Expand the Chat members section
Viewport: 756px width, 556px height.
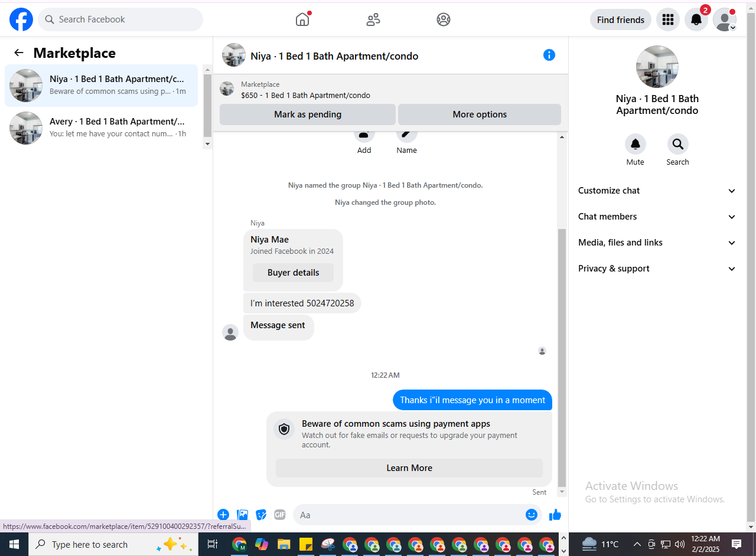click(657, 217)
